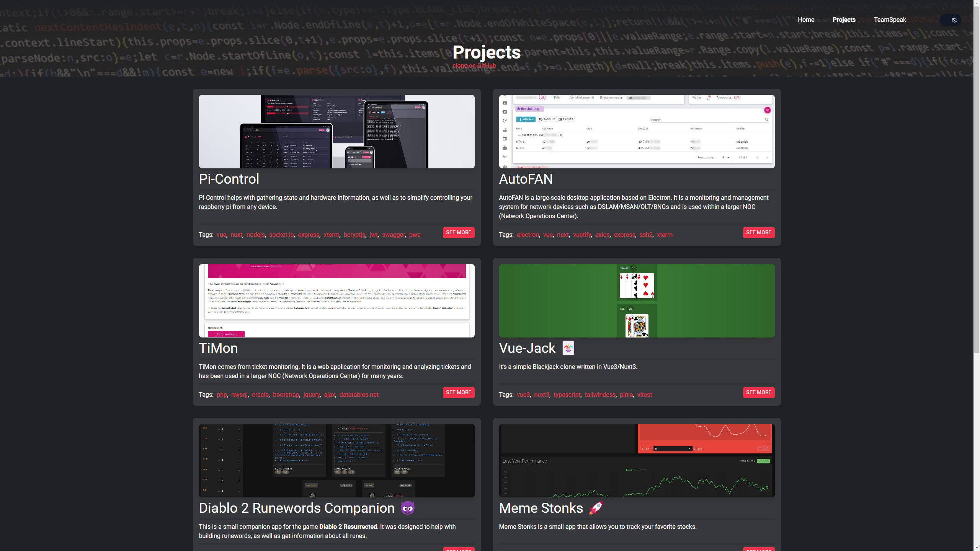Open the Meme Stonks chart thumbnail
Screen dimensions: 980x551
click(637, 461)
